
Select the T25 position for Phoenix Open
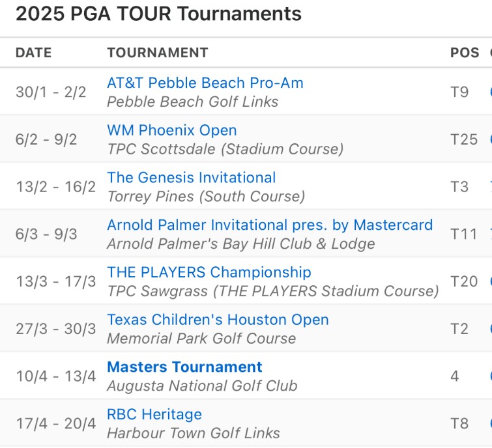[464, 139]
